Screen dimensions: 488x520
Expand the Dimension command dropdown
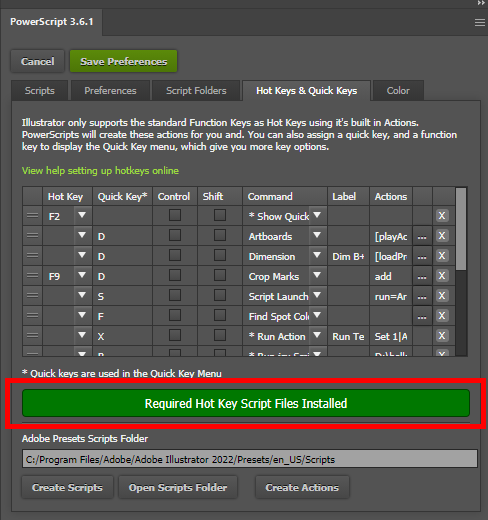click(x=317, y=255)
